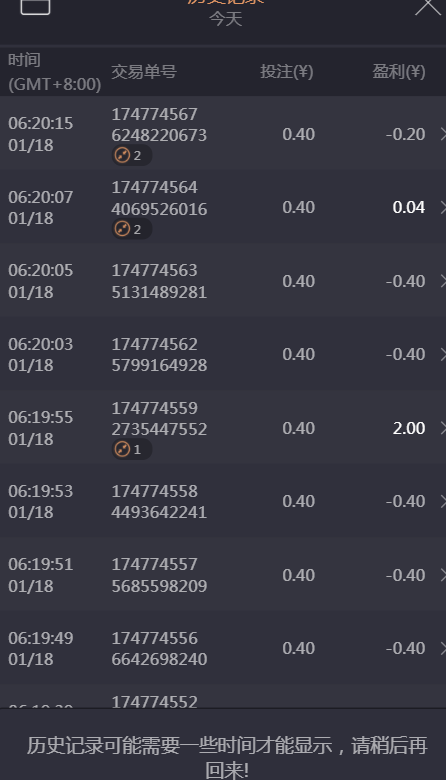Show details chevron for 06:19:49 record
Screen dimensions: 446x780
(443, 648)
